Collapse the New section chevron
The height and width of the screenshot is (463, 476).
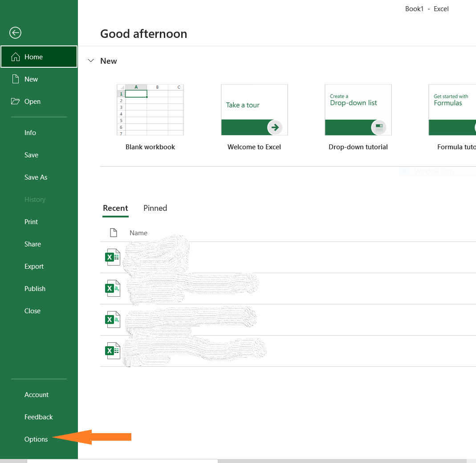[91, 61]
